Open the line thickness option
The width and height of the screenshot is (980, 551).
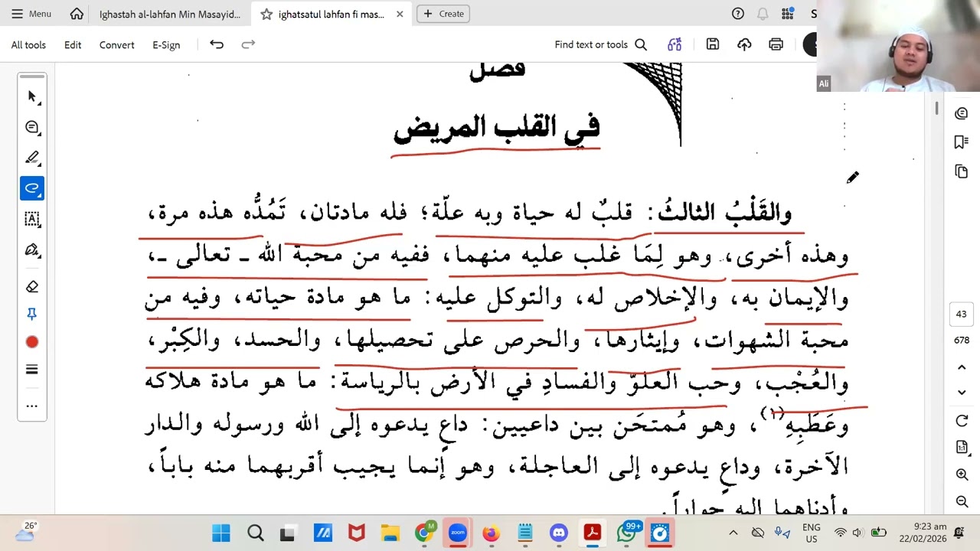pyautogui.click(x=32, y=370)
